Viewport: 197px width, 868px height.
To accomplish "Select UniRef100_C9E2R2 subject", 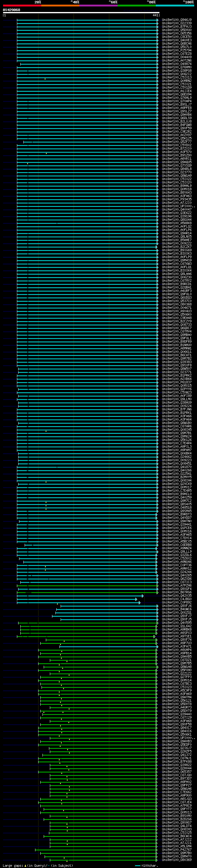I will (x=176, y=132).
